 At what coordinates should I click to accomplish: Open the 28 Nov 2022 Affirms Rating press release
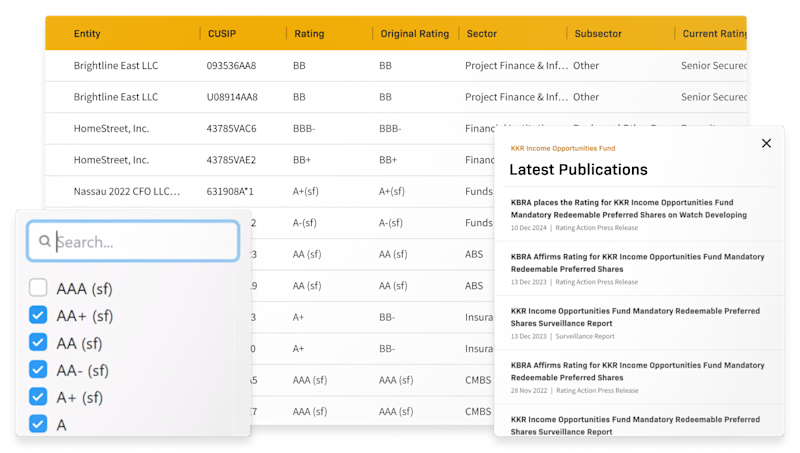click(637, 371)
